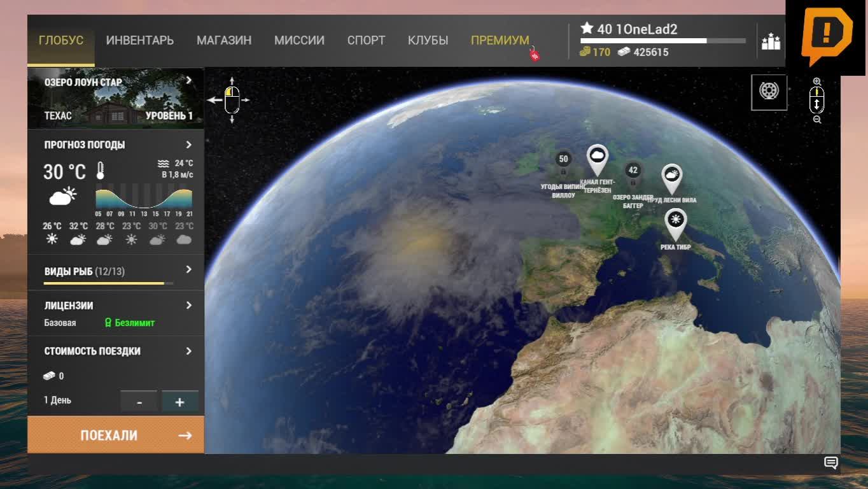Open the ПРЕМИУМ tab
Image resolution: width=868 pixels, height=489 pixels.
pos(500,41)
